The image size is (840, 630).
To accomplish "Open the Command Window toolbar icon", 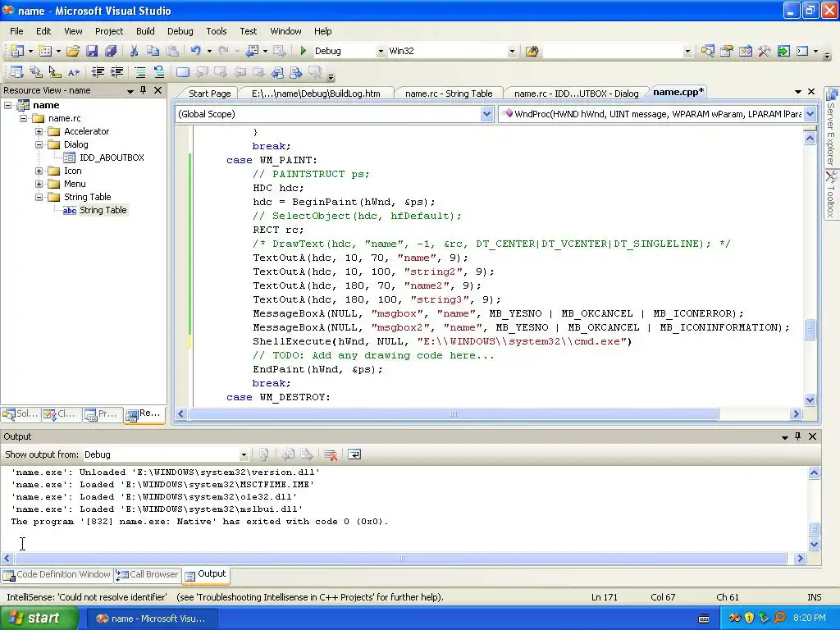I will (802, 51).
